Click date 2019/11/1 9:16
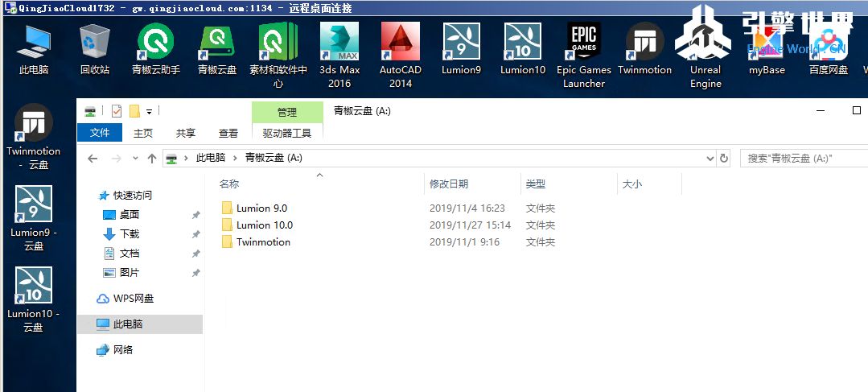Image resolution: width=868 pixels, height=392 pixels. pos(464,242)
